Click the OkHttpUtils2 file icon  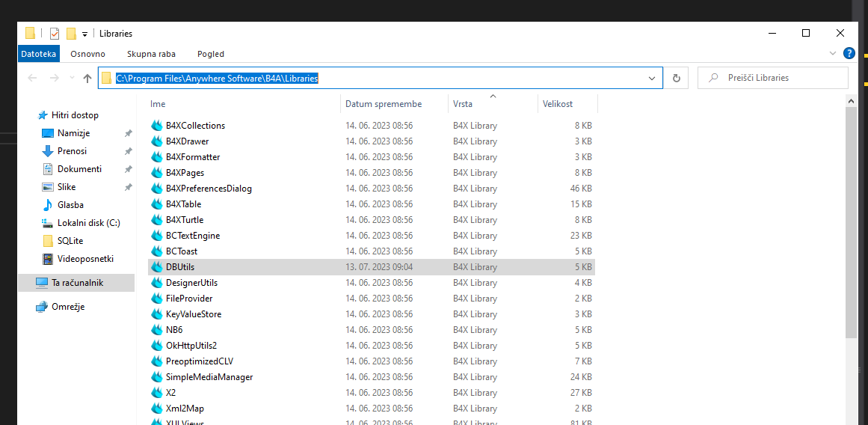[x=157, y=345]
